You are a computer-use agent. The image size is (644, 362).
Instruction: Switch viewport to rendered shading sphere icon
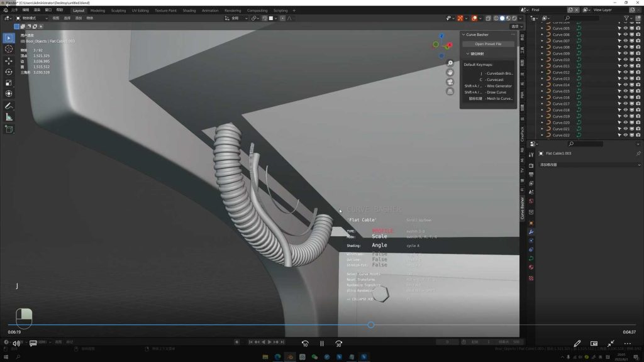(514, 19)
